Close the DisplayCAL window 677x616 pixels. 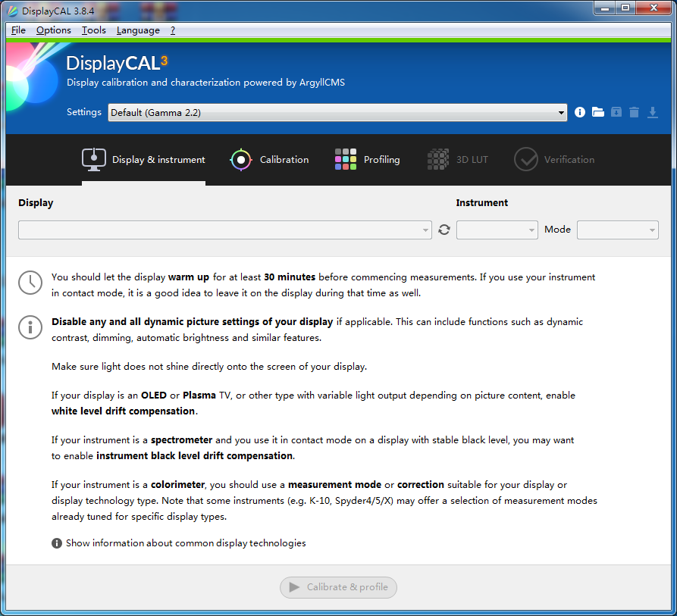coord(653,8)
